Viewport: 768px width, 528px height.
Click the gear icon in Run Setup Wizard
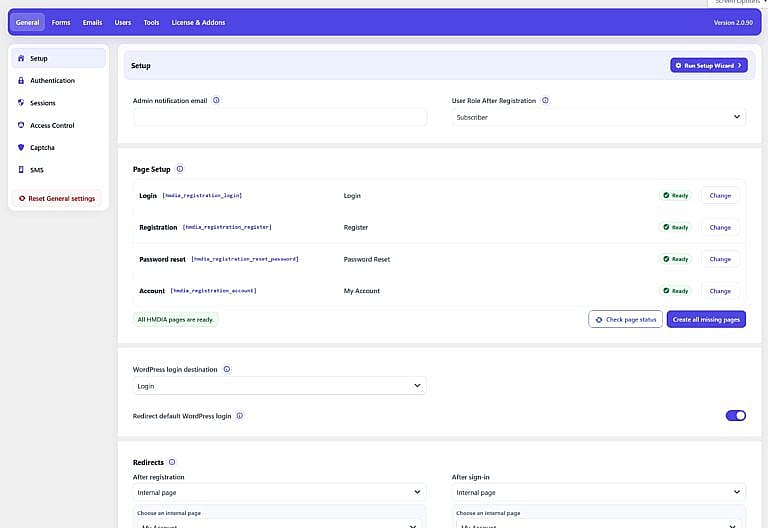tap(678, 65)
